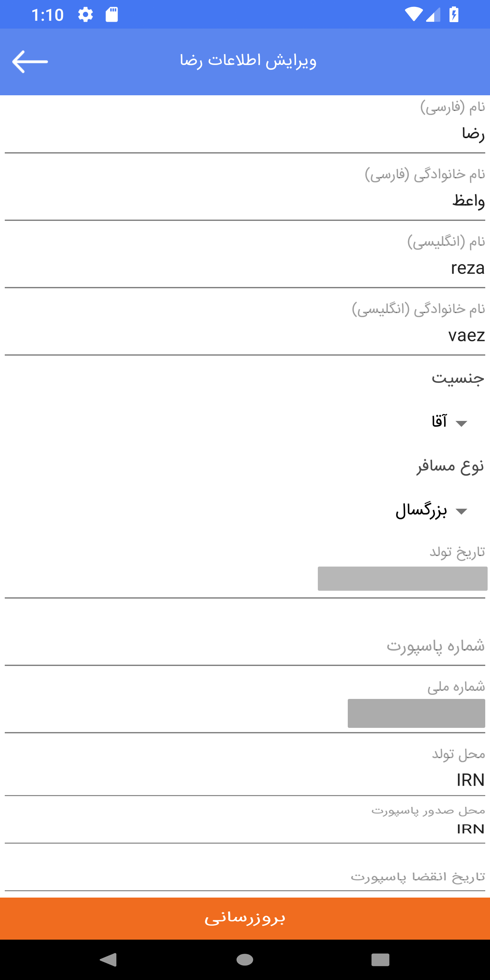The image size is (490, 980).
Task: Expand the gender dropdown showing آقا
Action: click(x=449, y=422)
